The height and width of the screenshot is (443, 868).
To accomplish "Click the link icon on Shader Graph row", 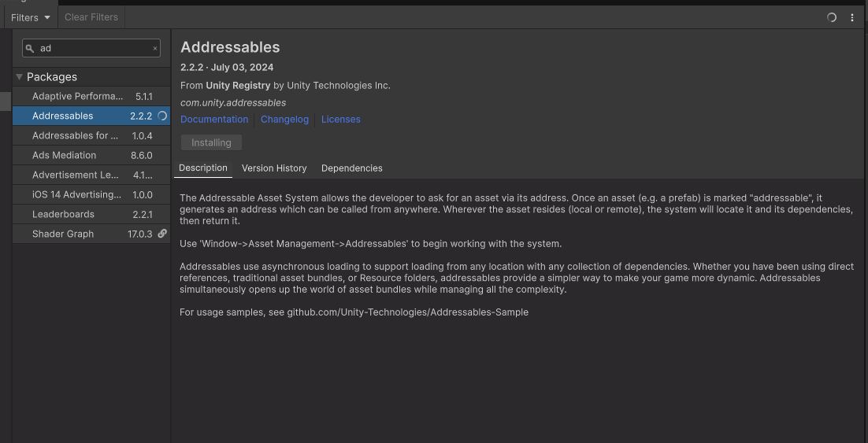I will [162, 234].
